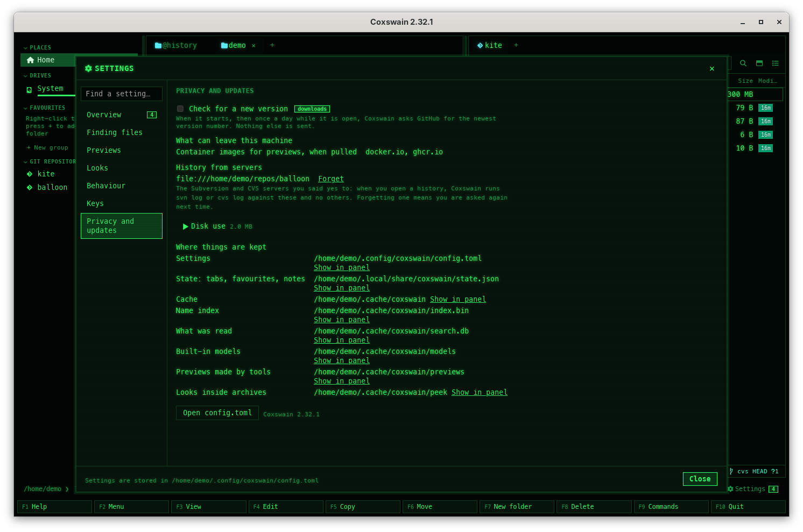Focus the Find a setting search field
Viewport: 803px width, 532px height.
[x=122, y=94]
